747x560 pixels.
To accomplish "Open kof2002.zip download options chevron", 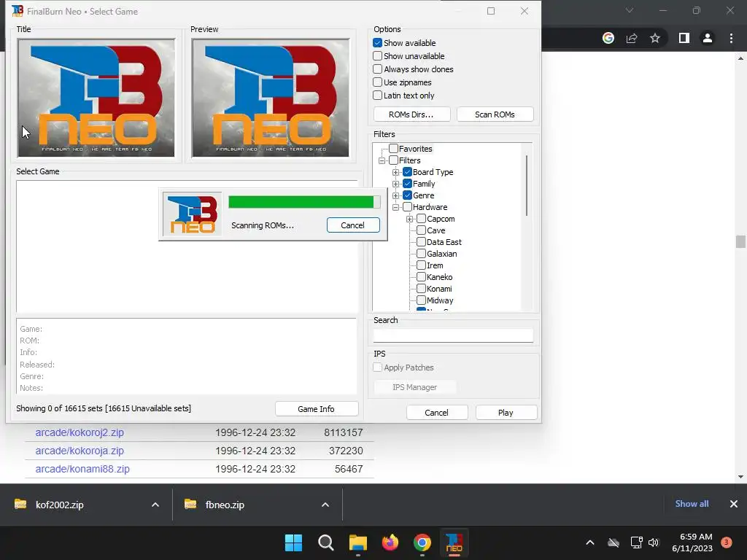I will (155, 505).
